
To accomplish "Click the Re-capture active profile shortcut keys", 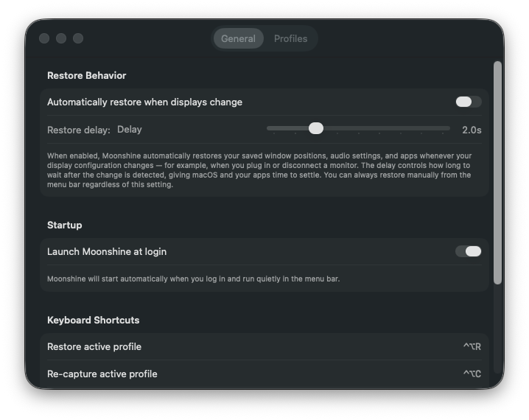I will [472, 374].
